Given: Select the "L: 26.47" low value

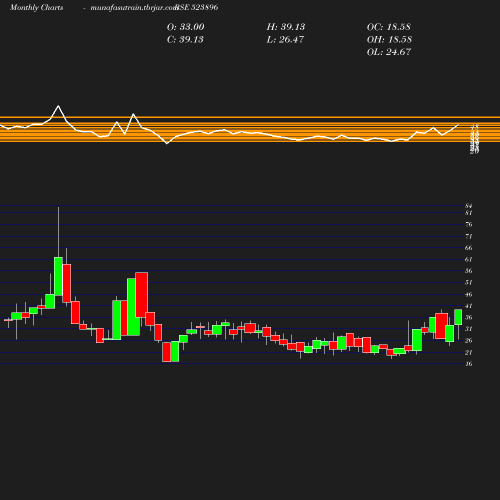Looking at the screenshot, I should click(x=285, y=40).
